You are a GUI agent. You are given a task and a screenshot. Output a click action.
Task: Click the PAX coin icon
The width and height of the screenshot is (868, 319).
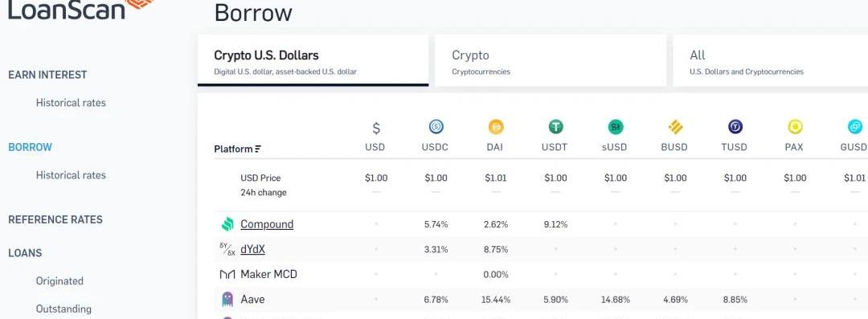pyautogui.click(x=795, y=128)
